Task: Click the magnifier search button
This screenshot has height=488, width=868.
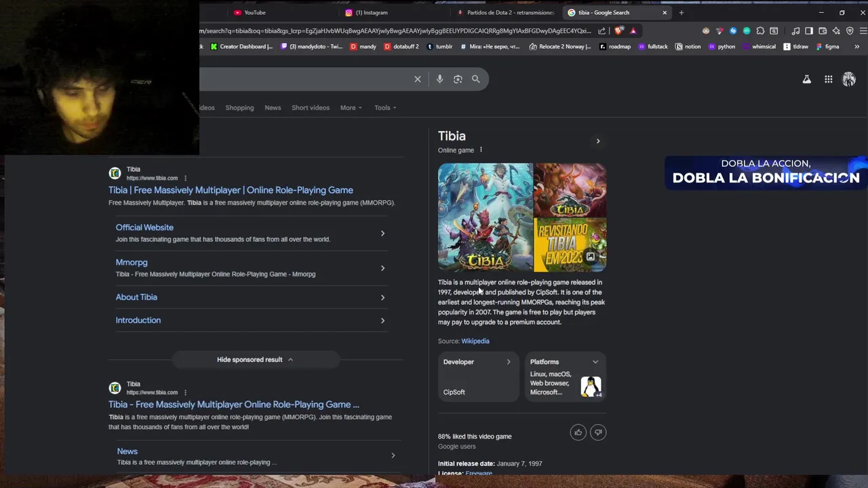Action: (475, 79)
